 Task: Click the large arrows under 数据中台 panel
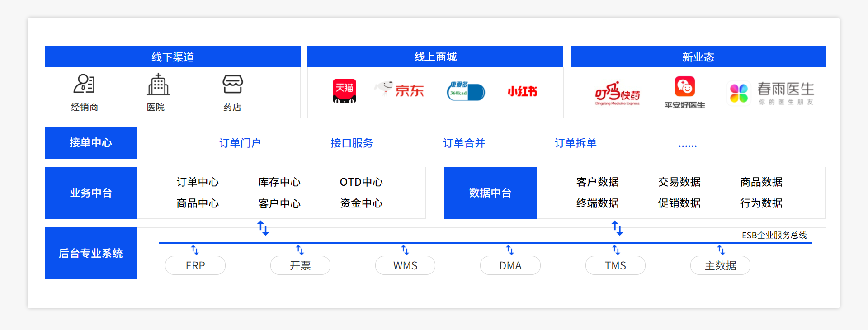(x=618, y=228)
